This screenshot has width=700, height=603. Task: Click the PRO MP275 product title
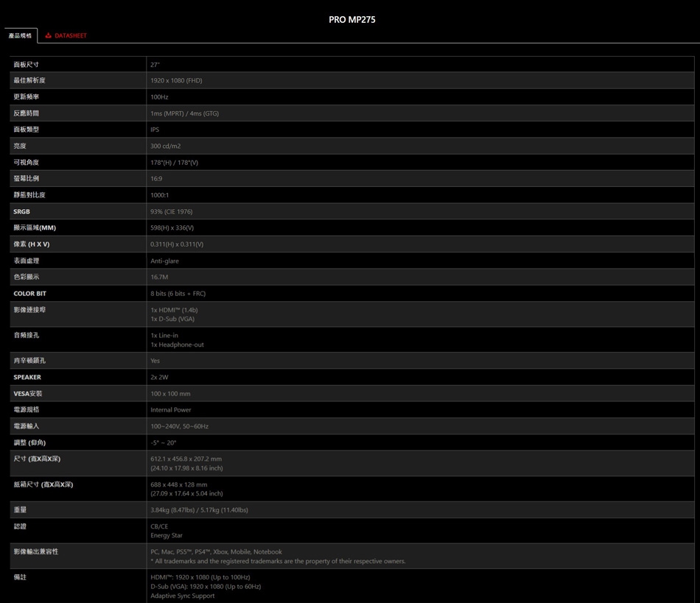[x=351, y=20]
